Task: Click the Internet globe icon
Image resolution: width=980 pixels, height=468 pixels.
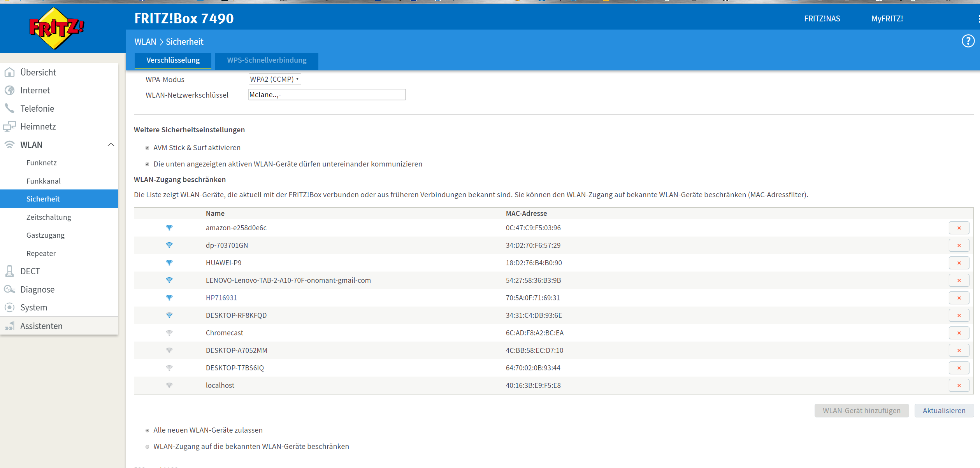Action: tap(9, 90)
